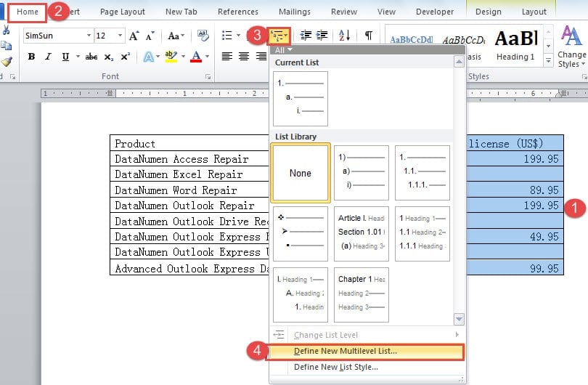Click the Shrink Font icon
This screenshot has height=385, width=588.
click(150, 36)
